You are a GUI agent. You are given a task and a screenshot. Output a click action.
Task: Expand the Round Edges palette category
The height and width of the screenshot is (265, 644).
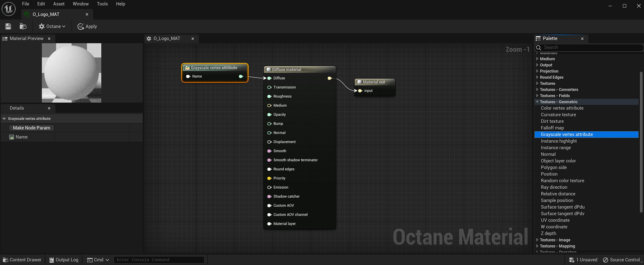pos(537,77)
